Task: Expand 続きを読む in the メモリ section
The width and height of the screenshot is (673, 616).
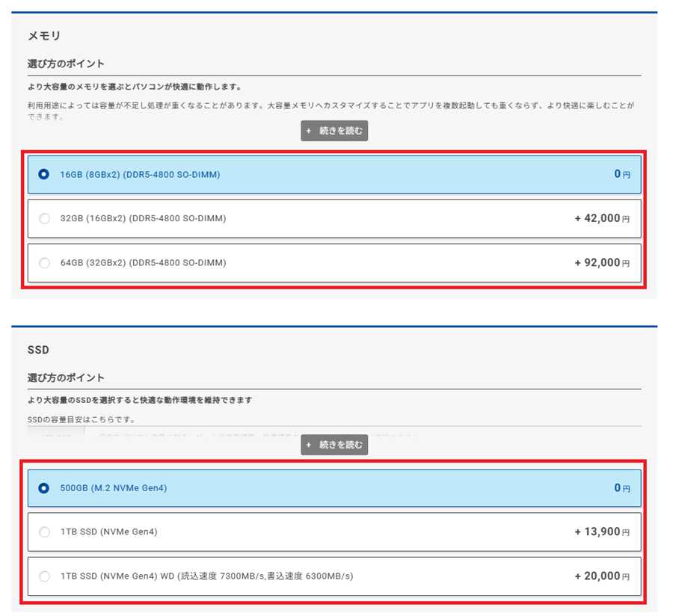Action: pyautogui.click(x=334, y=131)
